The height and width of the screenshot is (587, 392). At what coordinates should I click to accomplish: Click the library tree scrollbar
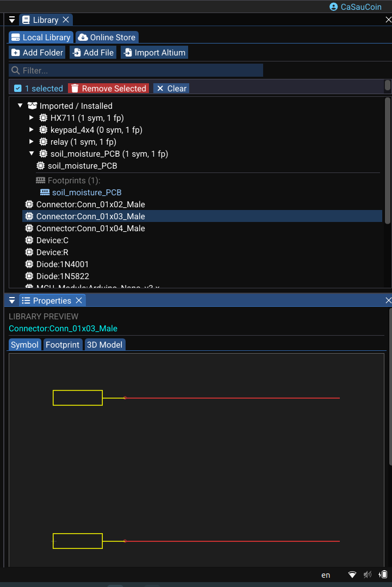(x=388, y=160)
